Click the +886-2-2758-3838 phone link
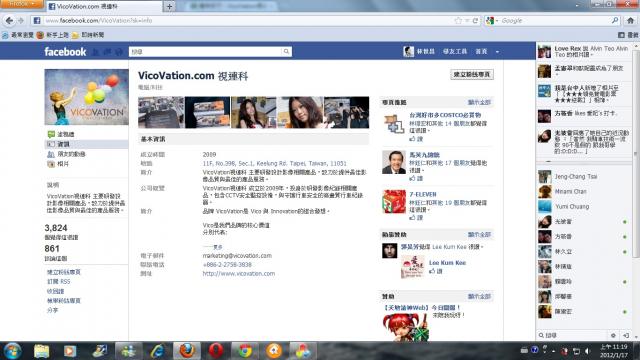Screen dimensions: 640x360 (x=227, y=264)
